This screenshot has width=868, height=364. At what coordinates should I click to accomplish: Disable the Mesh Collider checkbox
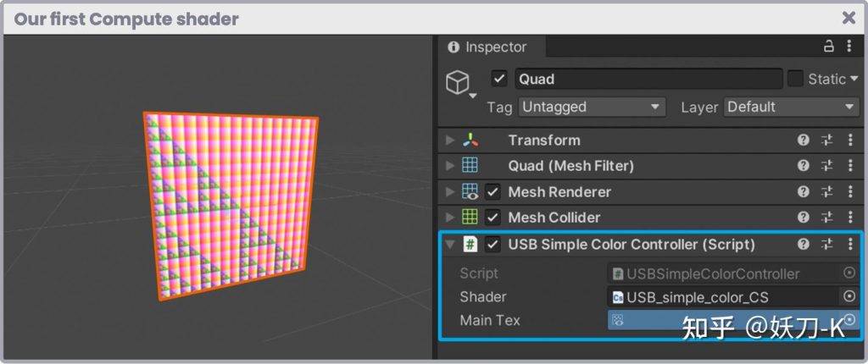pyautogui.click(x=492, y=218)
